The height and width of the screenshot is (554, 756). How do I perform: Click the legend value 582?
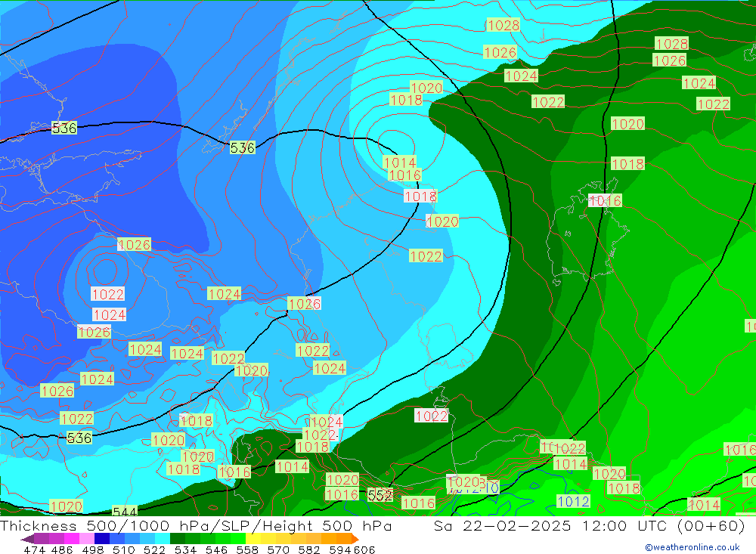tap(309, 549)
